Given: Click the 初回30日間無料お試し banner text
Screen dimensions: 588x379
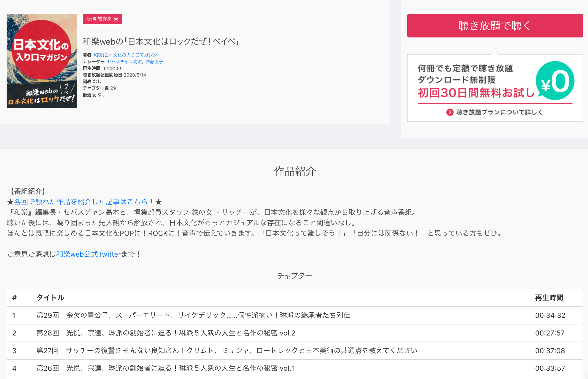Looking at the screenshot, I should pyautogui.click(x=476, y=93).
